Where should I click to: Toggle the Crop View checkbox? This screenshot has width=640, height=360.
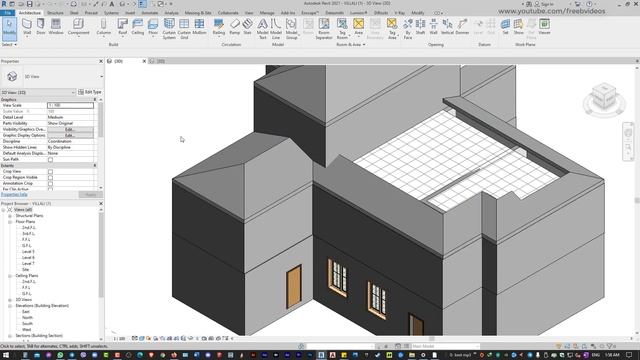[50, 172]
